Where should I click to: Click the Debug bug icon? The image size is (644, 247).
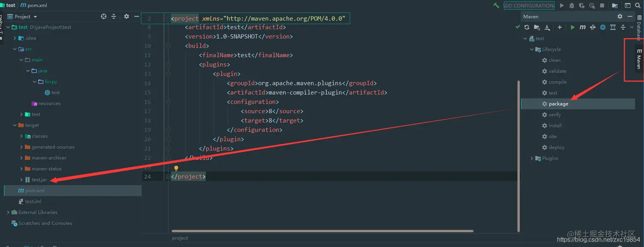pyautogui.click(x=572, y=6)
